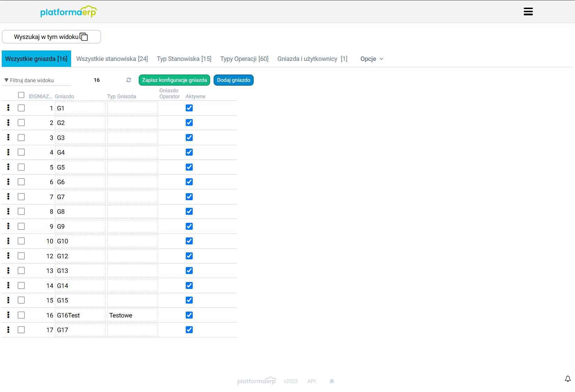Uncheck Aktywne for gniazdo G8
Viewport: 575px width, 392px height.
(189, 211)
